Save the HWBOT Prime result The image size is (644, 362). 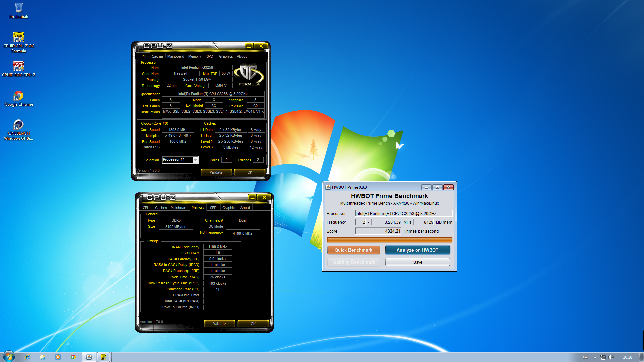(x=418, y=262)
